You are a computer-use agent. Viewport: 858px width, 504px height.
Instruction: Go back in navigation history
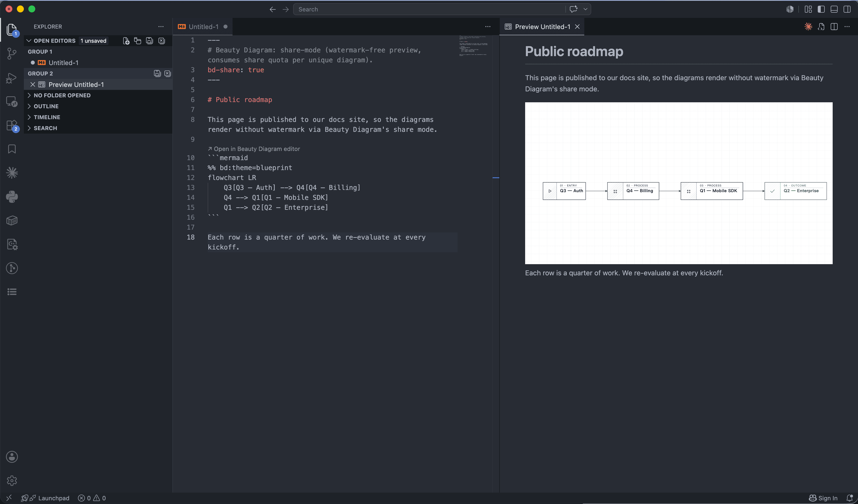[273, 9]
